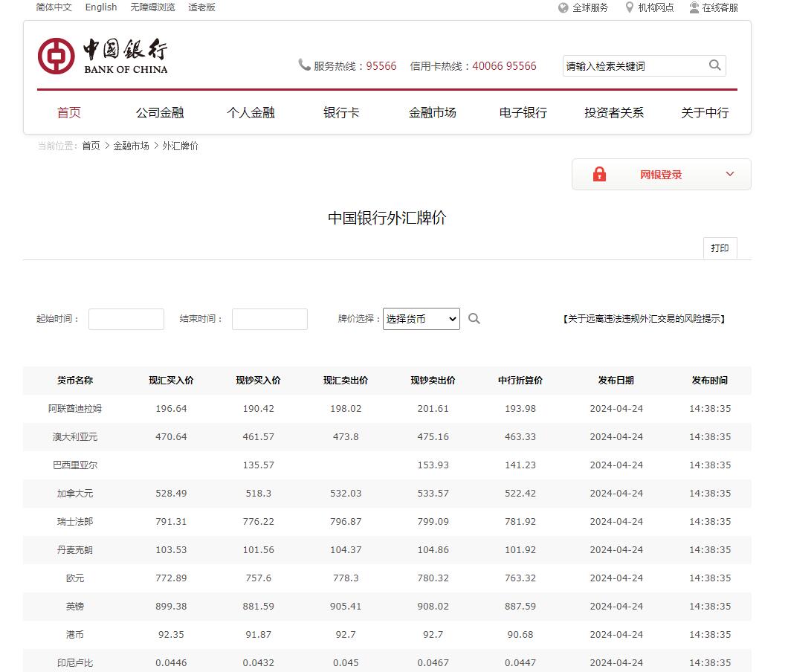The image size is (788, 672).
Task: Open the 电子银行 menu item
Action: coord(523,112)
